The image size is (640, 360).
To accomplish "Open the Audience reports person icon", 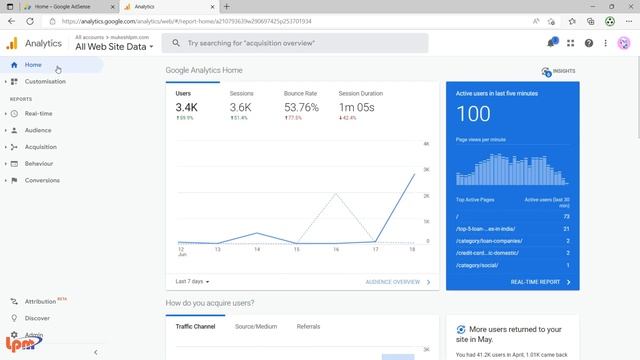I will point(14,130).
